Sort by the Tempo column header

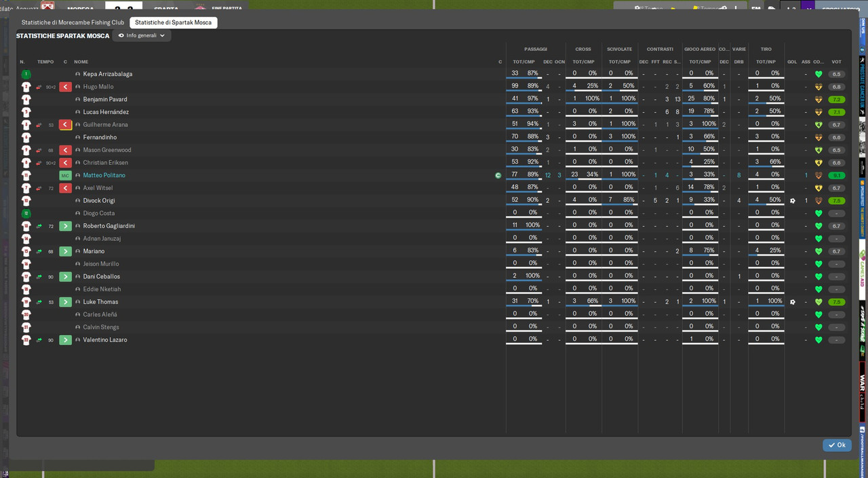coord(45,62)
